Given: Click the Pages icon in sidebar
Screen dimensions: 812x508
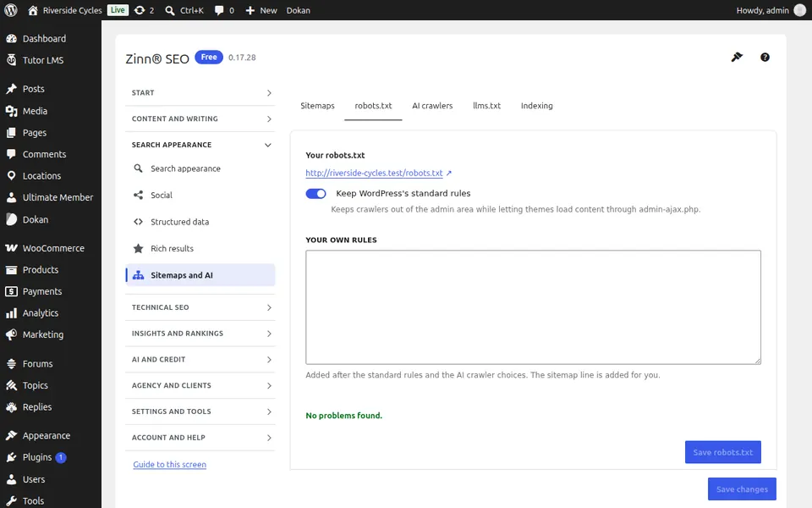Looking at the screenshot, I should point(11,133).
